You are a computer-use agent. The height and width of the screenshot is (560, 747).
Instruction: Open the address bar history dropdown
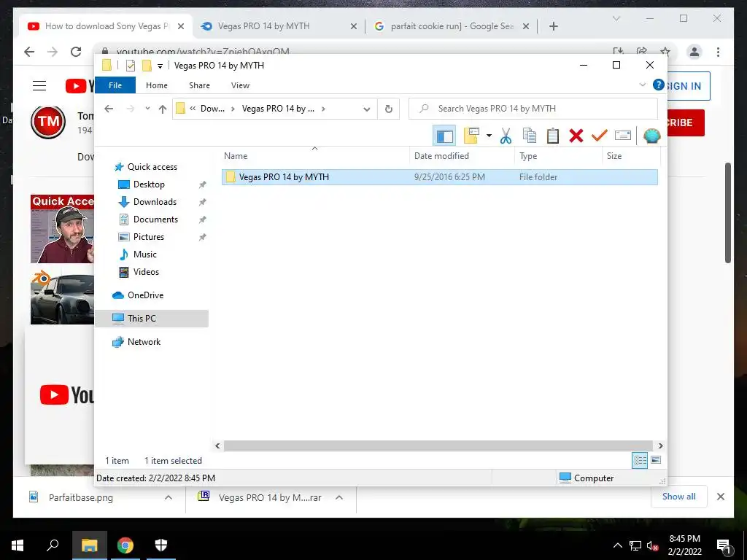point(366,109)
